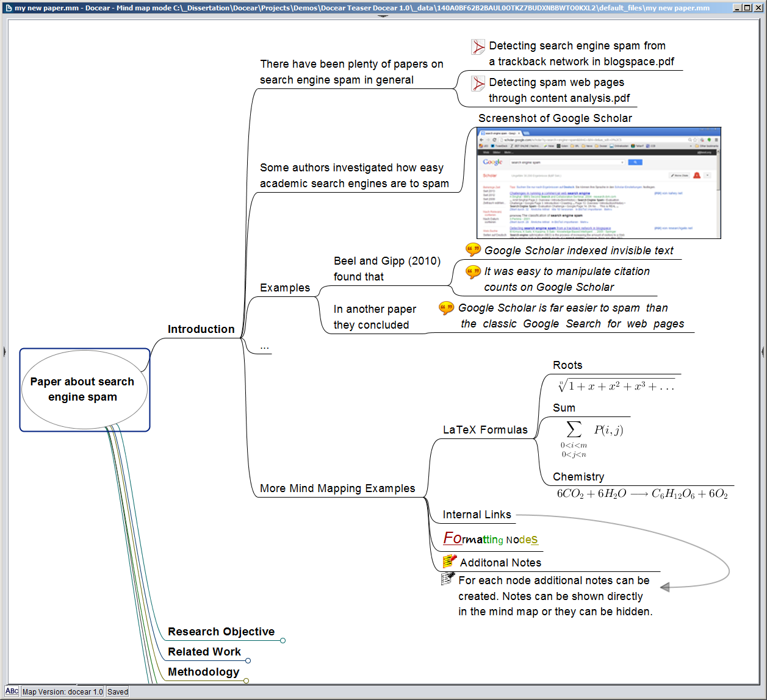
Task: Click quote icon beside citation counts annotation
Action: (x=473, y=271)
